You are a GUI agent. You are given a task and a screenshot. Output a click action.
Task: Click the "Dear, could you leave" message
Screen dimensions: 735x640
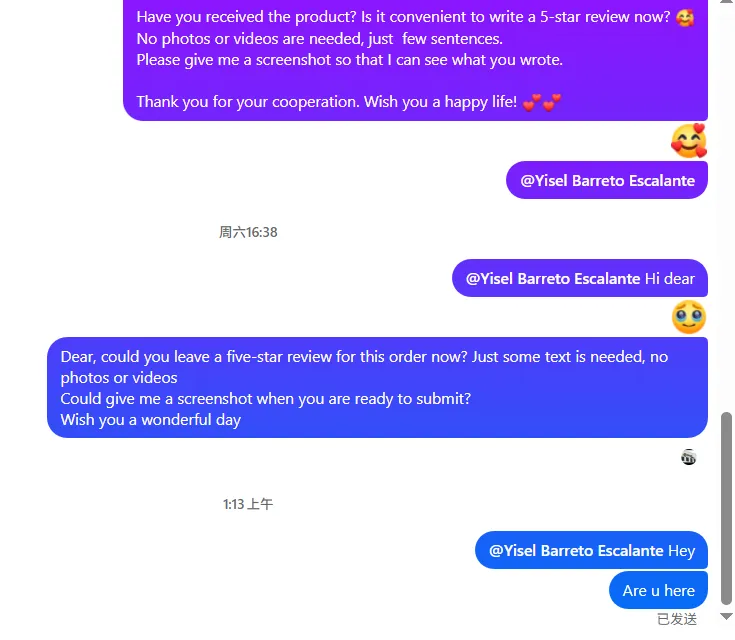click(x=377, y=387)
